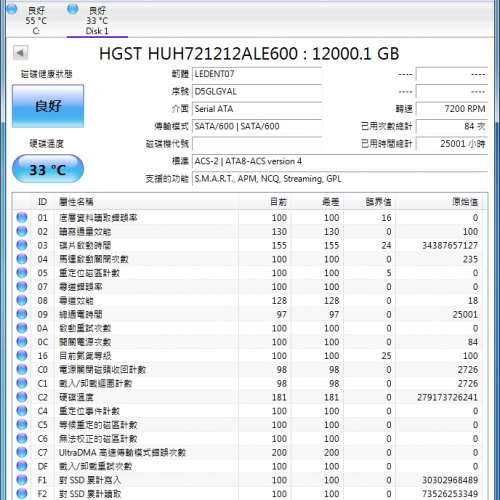The height and width of the screenshot is (500, 500).
Task: Click the SSD attribute name in row F1
Action: click(90, 480)
